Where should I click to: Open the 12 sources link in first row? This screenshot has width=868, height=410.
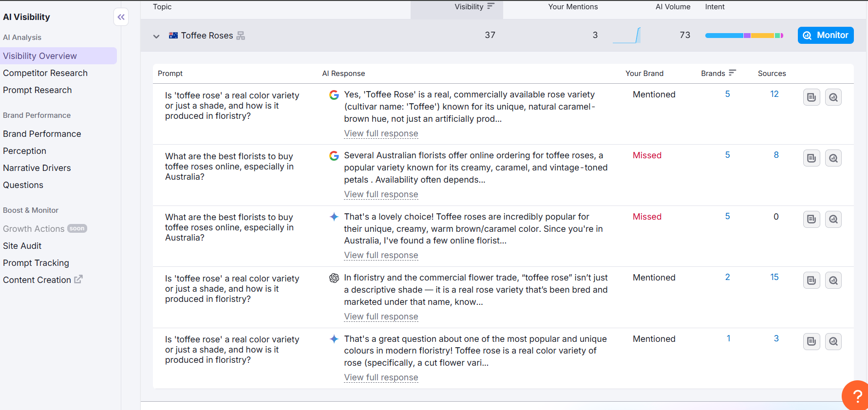tap(774, 94)
